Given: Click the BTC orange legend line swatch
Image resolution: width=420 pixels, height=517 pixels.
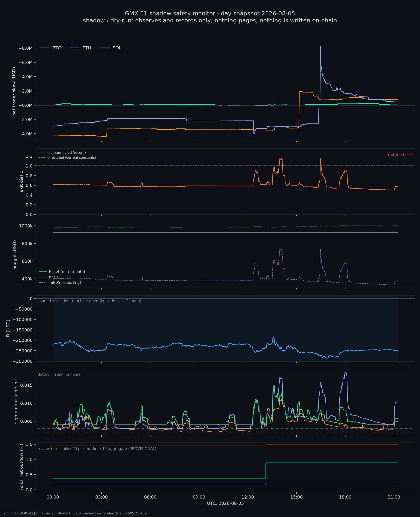Looking at the screenshot, I should (x=44, y=48).
